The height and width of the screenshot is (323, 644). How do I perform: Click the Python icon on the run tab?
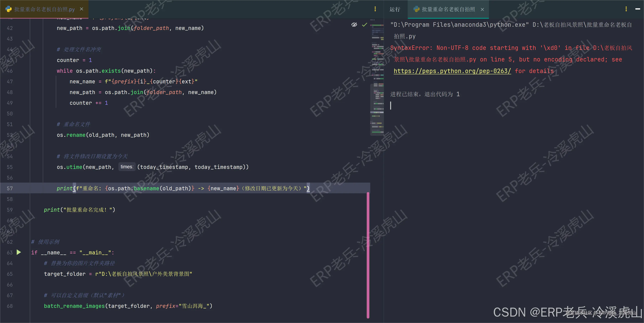point(416,9)
